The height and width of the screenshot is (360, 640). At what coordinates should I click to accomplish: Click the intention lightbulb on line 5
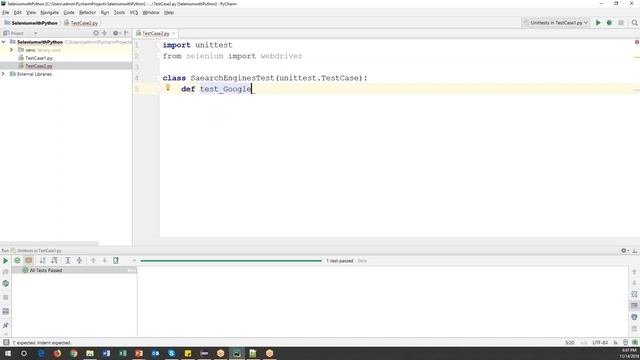[168, 88]
